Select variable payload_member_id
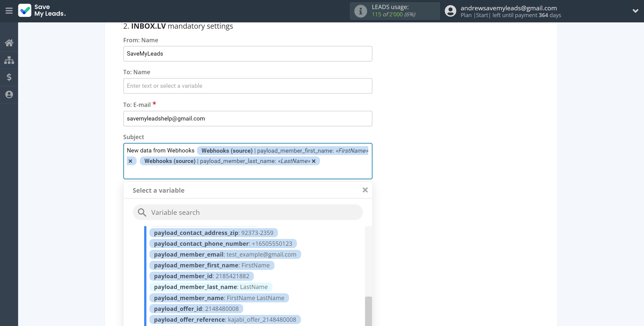Viewport: 644px width, 326px height. coord(202,276)
